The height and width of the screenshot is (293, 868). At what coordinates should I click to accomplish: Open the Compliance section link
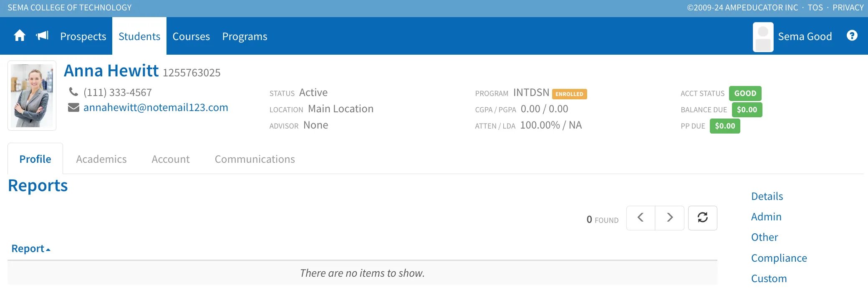click(x=779, y=258)
